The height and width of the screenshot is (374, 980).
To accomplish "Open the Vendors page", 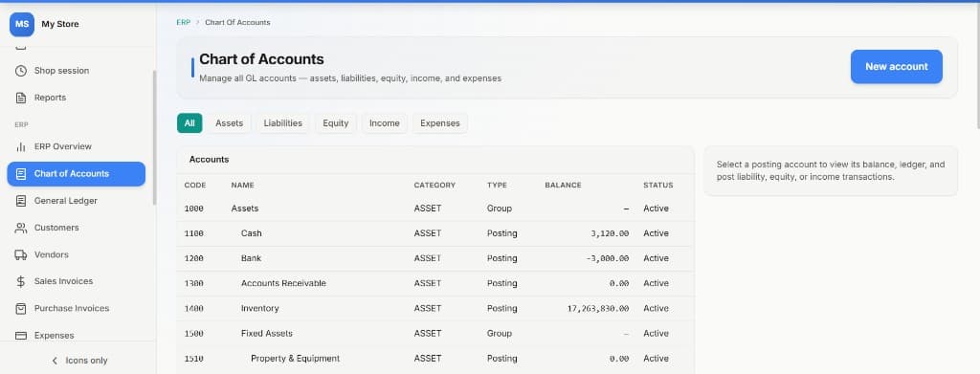I will (77, 254).
